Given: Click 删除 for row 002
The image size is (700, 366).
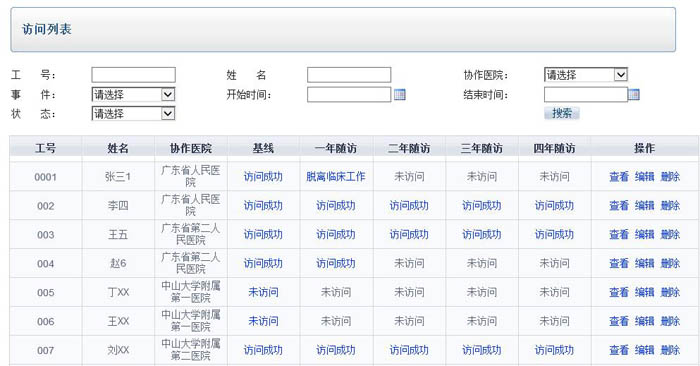Looking at the screenshot, I should [x=670, y=206].
